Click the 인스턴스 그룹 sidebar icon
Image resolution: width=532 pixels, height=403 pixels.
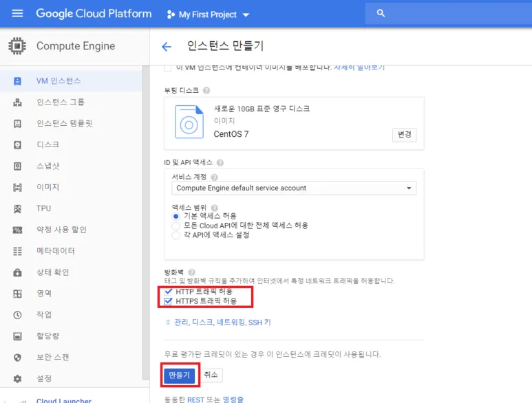pos(17,102)
